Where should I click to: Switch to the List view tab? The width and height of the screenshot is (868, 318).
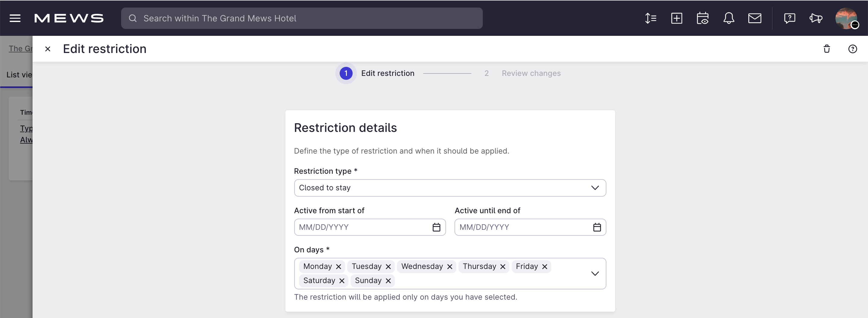point(18,74)
